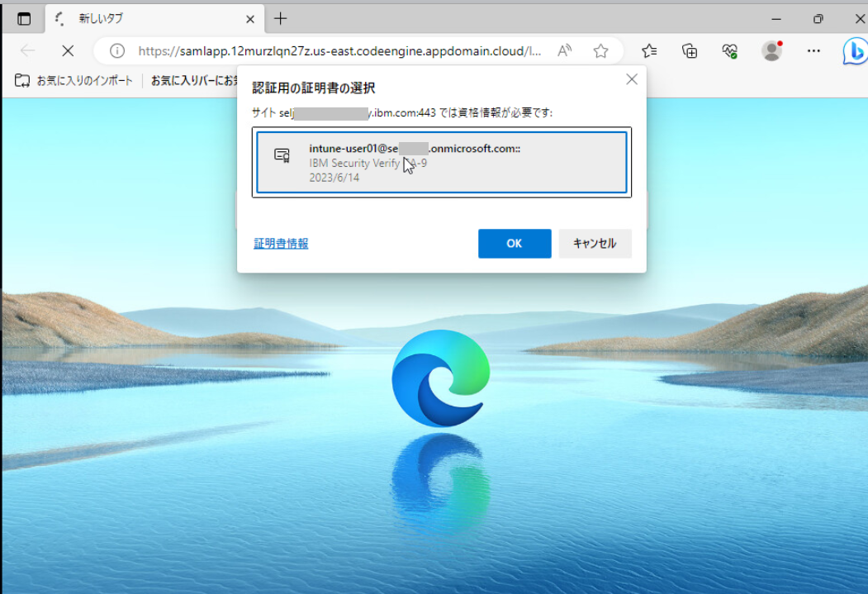Open a new tab with plus button
868x594 pixels.
pyautogui.click(x=281, y=19)
